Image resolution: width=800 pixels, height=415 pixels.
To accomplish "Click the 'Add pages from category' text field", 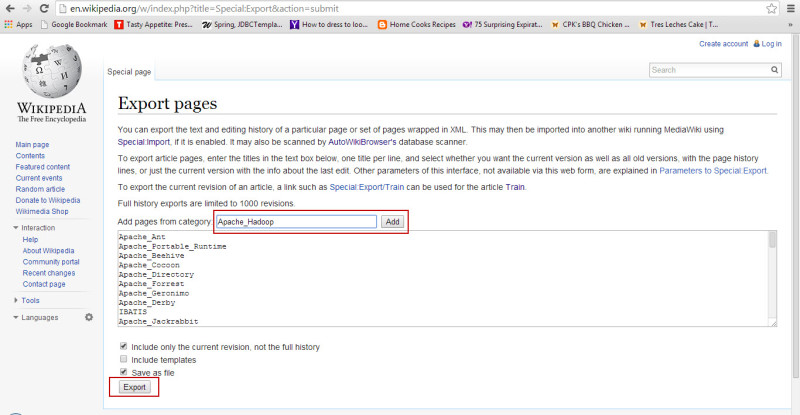I will [x=296, y=221].
